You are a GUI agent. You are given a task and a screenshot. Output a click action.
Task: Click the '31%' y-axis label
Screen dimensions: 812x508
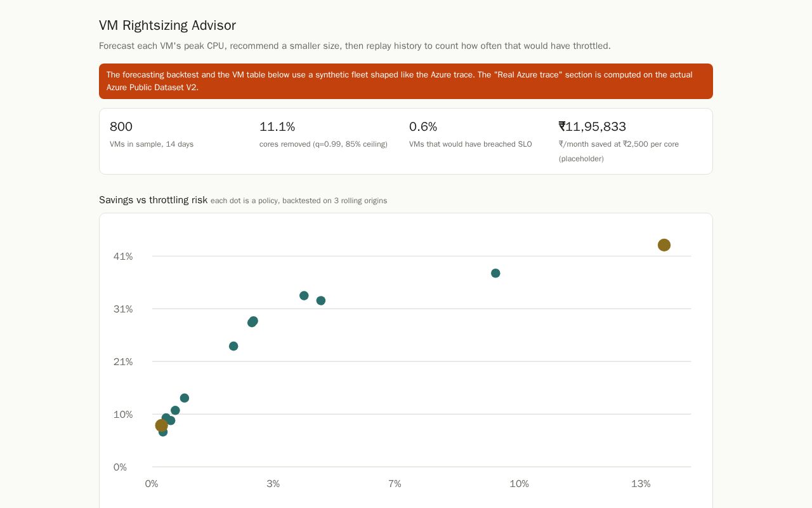point(123,309)
